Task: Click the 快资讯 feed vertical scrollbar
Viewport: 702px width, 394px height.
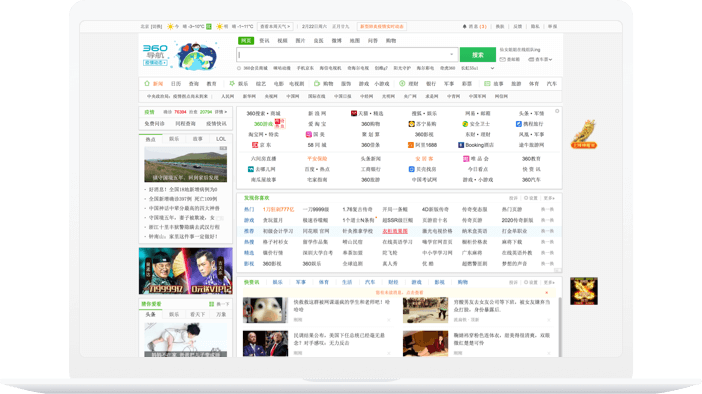Action: [559, 327]
